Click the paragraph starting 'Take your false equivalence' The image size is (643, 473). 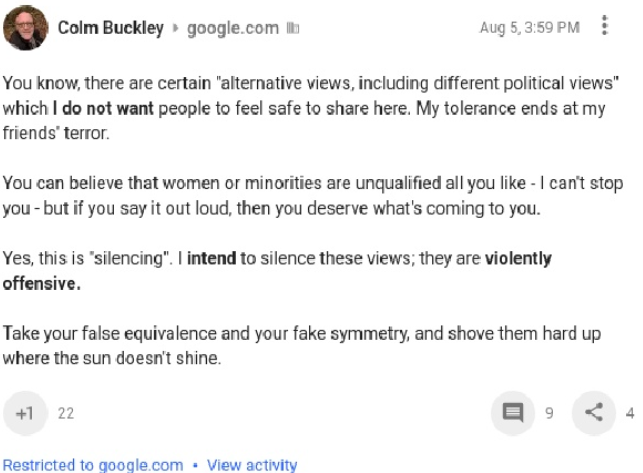(302, 345)
